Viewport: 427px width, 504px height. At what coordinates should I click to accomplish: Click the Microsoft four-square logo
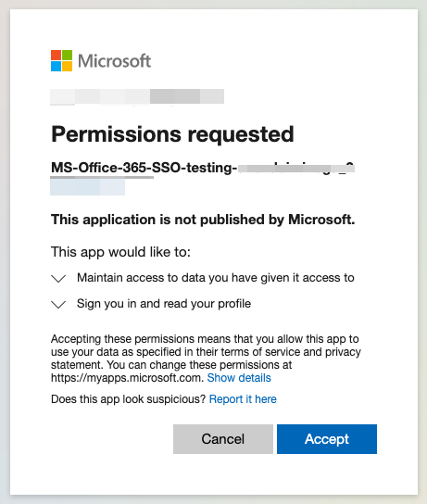[x=61, y=61]
